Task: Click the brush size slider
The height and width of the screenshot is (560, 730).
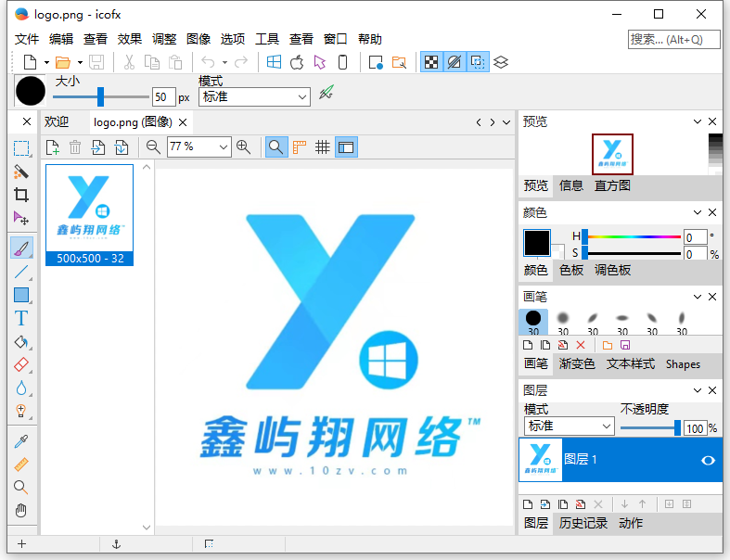Action: (100, 96)
